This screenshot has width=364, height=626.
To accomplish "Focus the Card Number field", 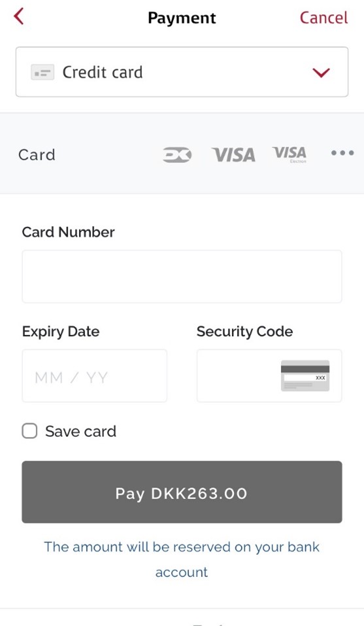I will coord(182,276).
